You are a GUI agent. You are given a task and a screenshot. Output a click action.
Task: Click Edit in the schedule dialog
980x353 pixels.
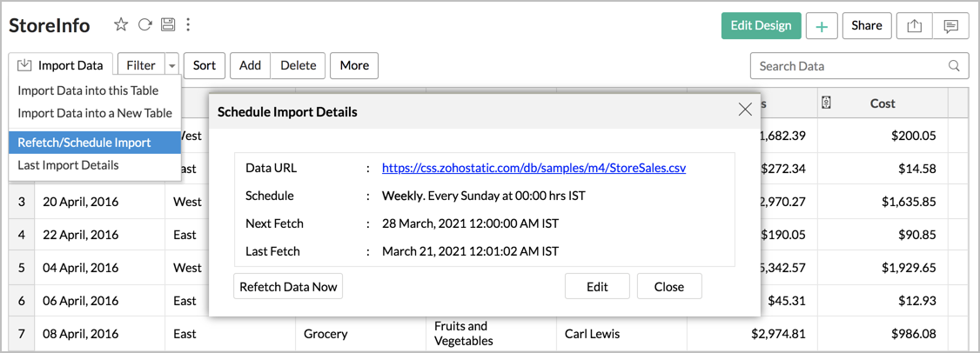click(597, 287)
